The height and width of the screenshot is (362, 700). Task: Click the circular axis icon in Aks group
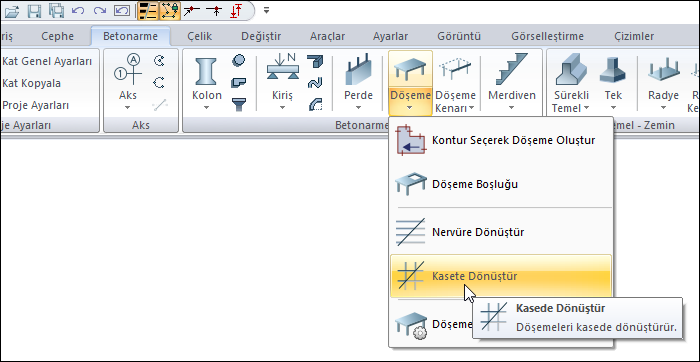tap(159, 60)
